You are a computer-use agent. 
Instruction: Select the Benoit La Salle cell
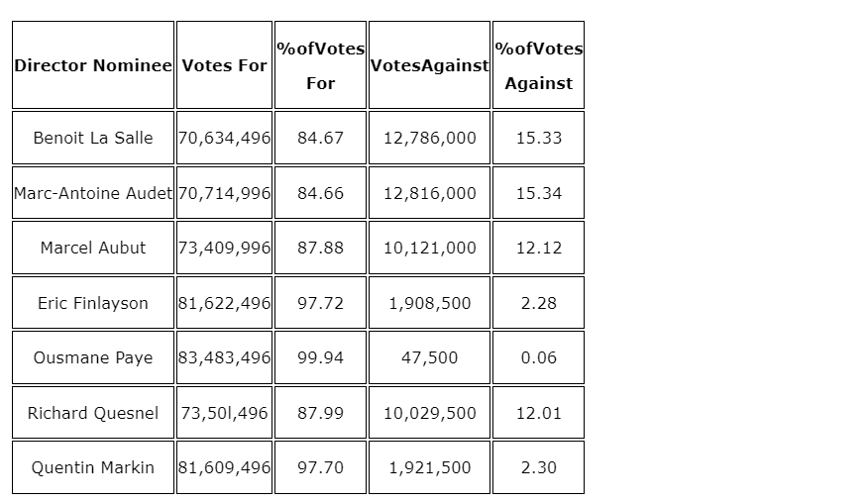(x=93, y=138)
